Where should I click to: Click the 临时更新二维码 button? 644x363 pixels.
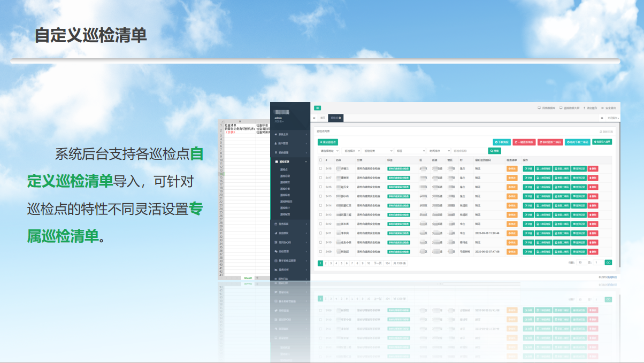pos(550,142)
